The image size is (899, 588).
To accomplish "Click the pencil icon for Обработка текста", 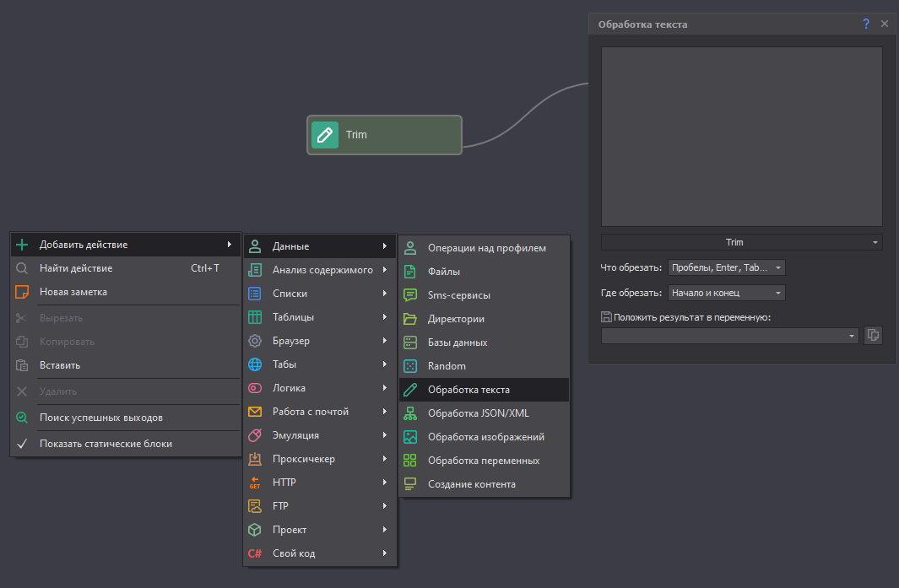I will pyautogui.click(x=410, y=390).
